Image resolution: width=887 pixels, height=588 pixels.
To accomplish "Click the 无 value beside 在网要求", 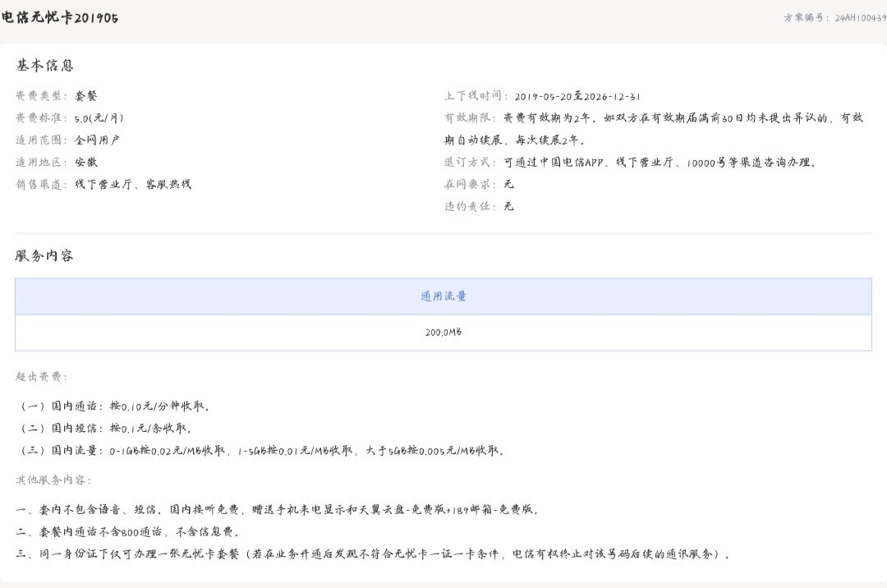I will [x=509, y=184].
